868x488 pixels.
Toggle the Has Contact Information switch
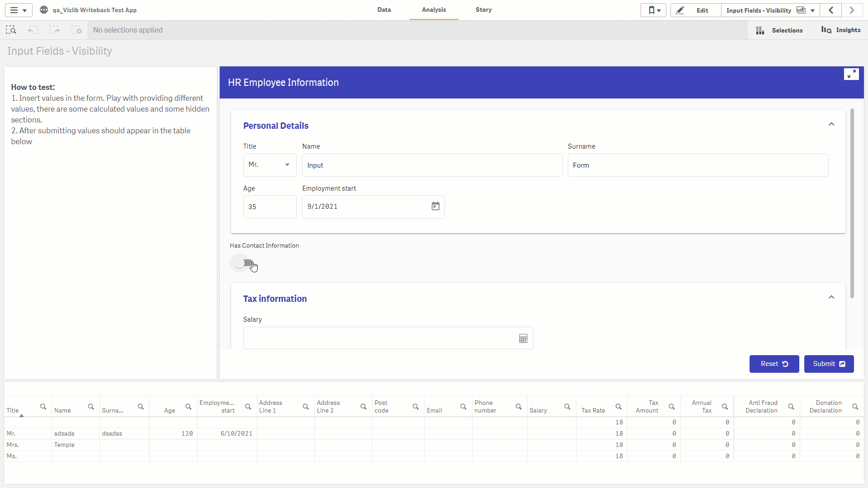244,263
